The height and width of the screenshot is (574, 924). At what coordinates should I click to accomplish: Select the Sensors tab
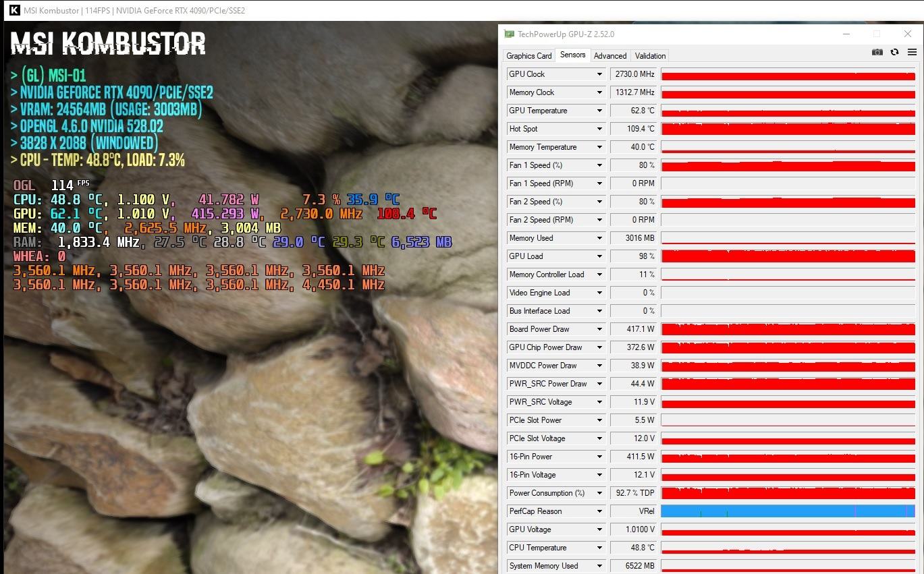[573, 55]
